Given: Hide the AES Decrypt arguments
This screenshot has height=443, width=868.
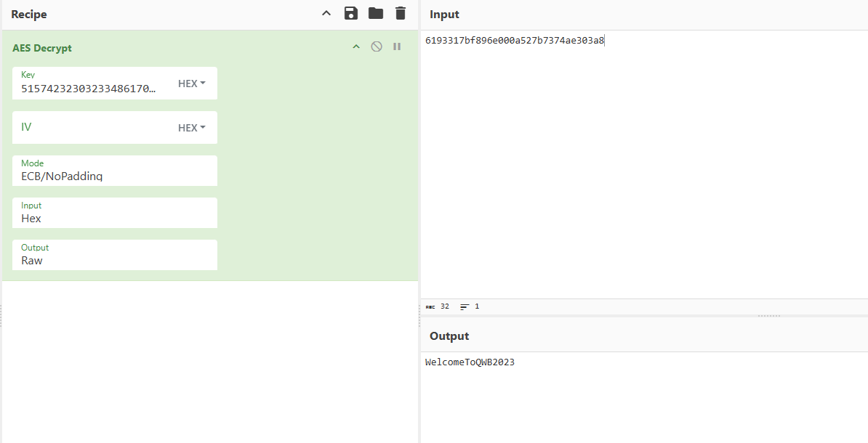Looking at the screenshot, I should pyautogui.click(x=356, y=46).
